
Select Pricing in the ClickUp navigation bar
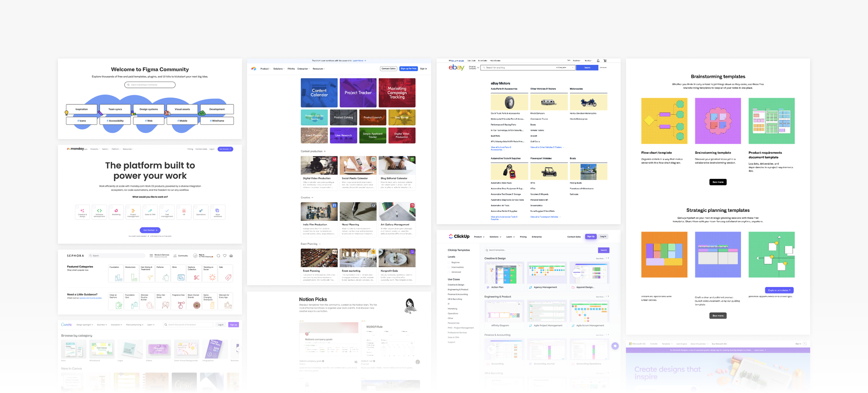click(523, 237)
